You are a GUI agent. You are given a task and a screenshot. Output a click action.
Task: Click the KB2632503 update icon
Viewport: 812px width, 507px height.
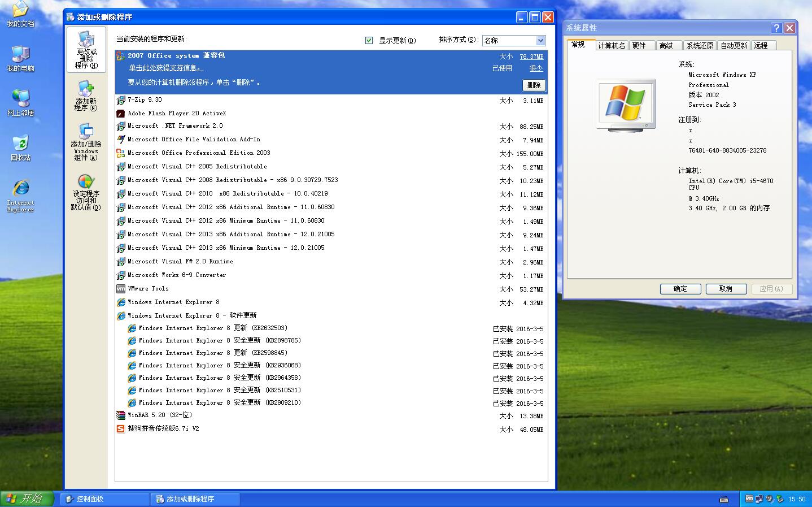point(132,328)
